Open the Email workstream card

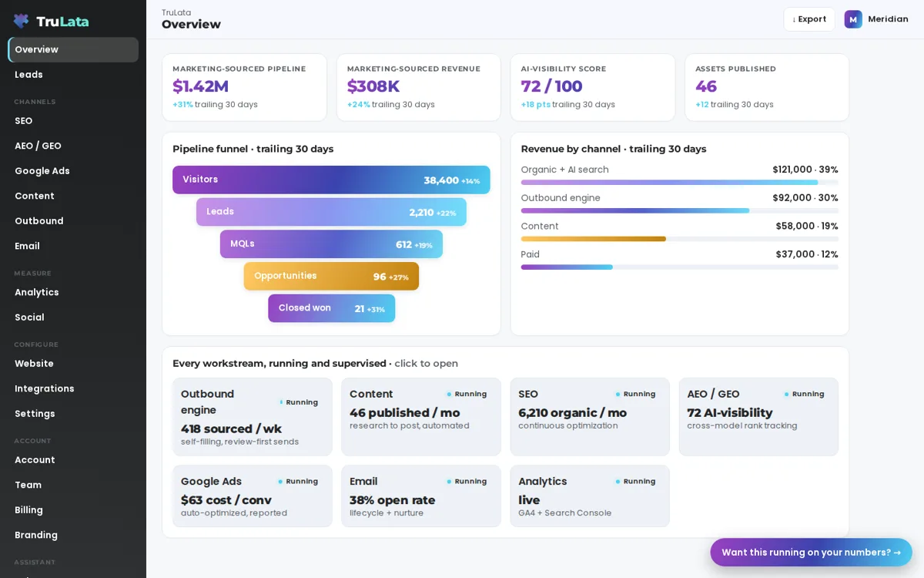[421, 496]
